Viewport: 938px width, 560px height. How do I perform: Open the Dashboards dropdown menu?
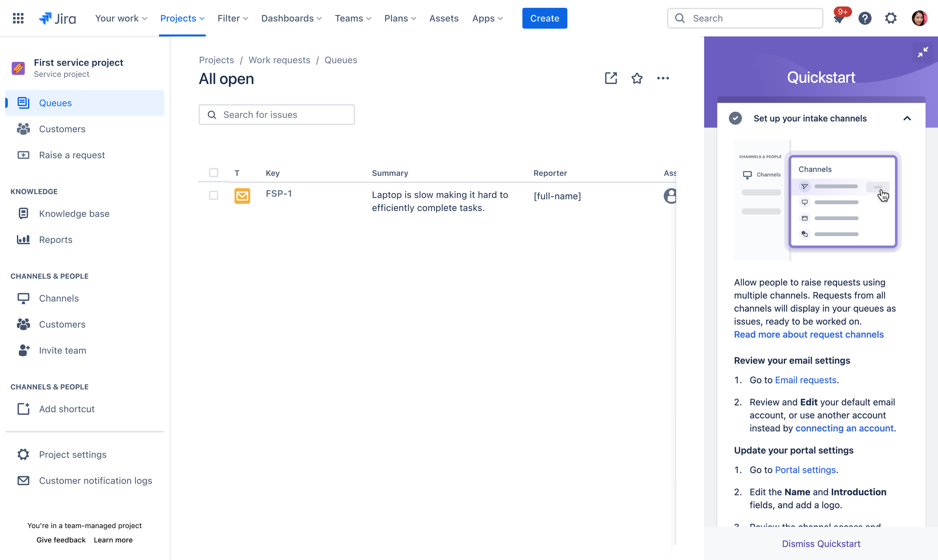coord(291,18)
